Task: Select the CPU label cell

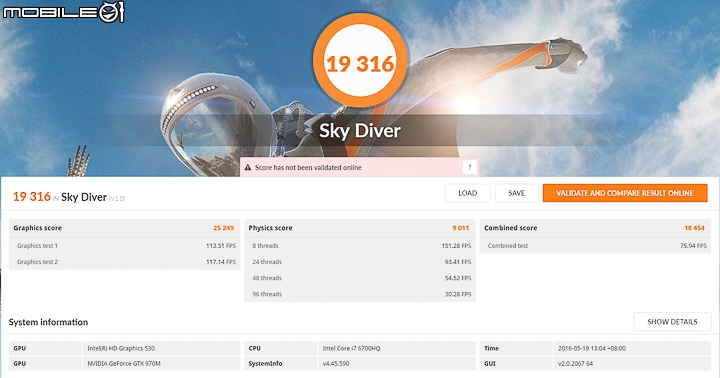Action: point(281,348)
